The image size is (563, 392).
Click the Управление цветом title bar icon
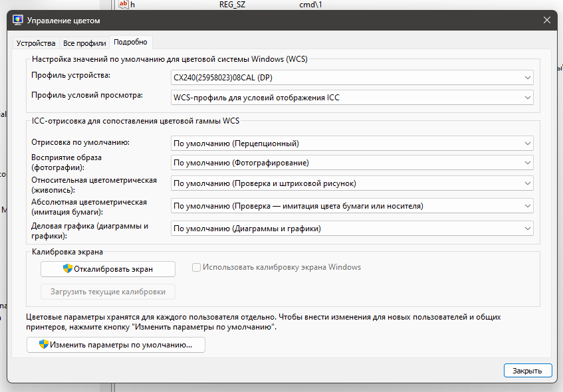(19, 20)
